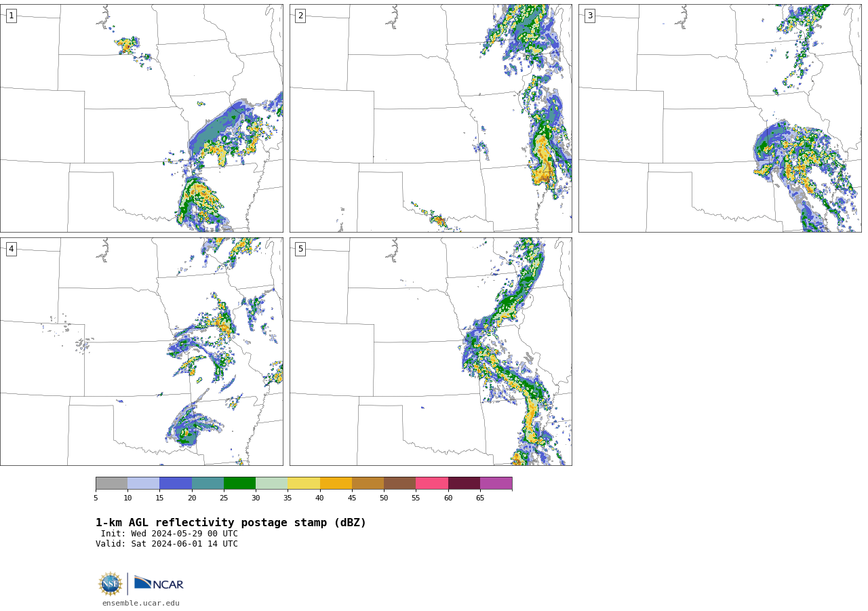This screenshot has height=611, width=868.
Task: Click the colorbar tick label 55
Action: point(416,498)
